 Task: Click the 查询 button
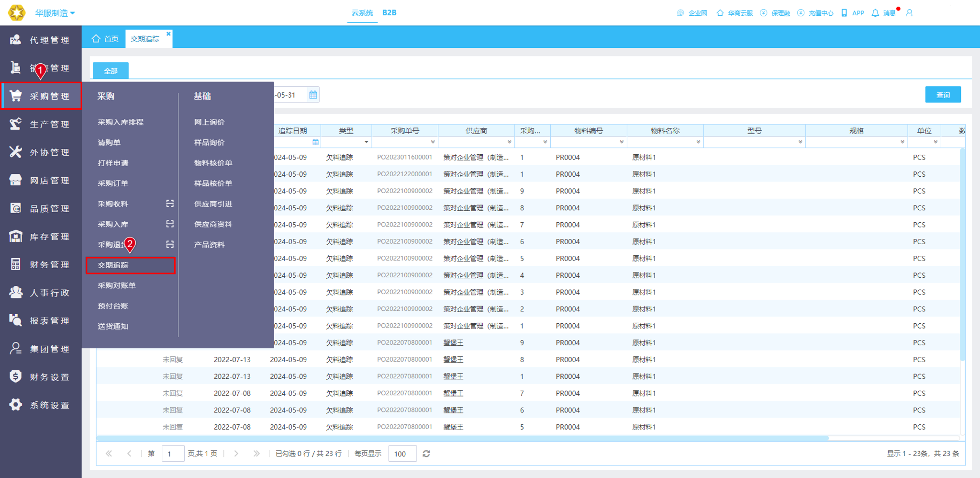[943, 95]
